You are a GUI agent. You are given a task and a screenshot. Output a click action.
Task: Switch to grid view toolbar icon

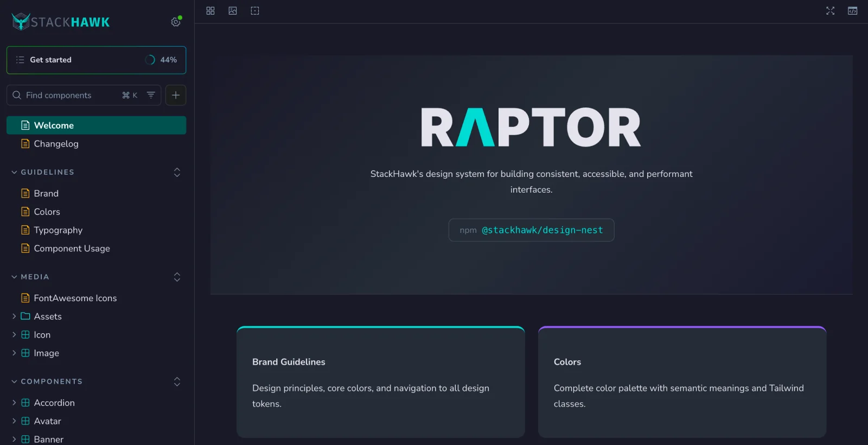[x=210, y=11]
